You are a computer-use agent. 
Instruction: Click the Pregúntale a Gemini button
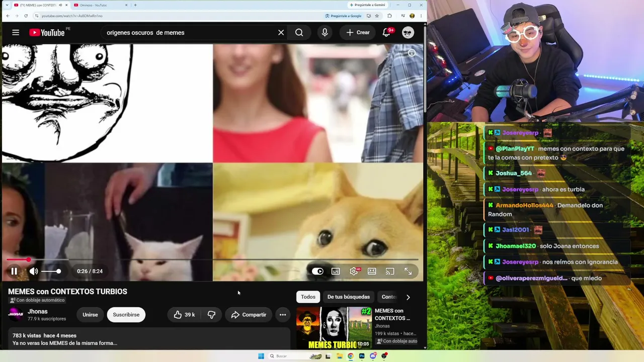coord(367,5)
